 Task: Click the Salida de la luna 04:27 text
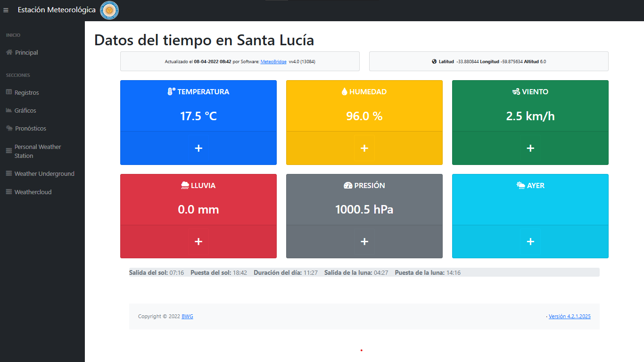tap(356, 272)
